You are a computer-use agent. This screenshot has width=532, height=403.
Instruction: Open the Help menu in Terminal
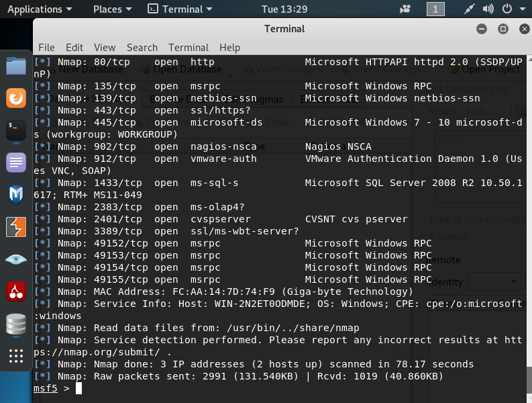point(229,48)
